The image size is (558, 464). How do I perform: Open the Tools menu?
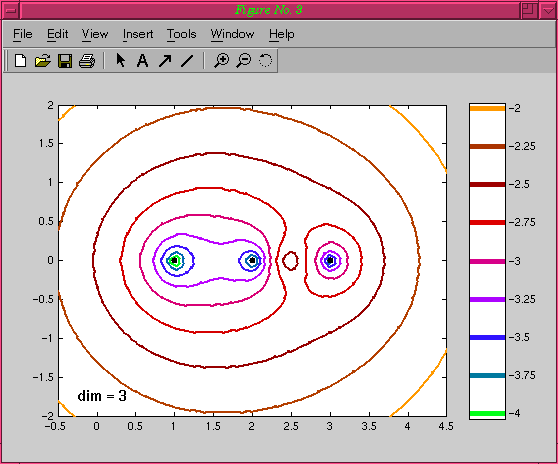point(182,34)
